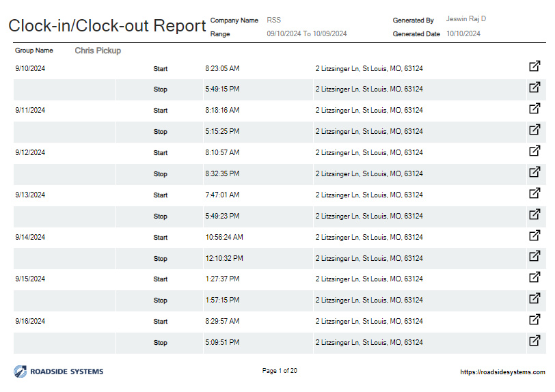Viewport: 555px width, 392px height.
Task: Click the Company Name label
Action: click(234, 20)
